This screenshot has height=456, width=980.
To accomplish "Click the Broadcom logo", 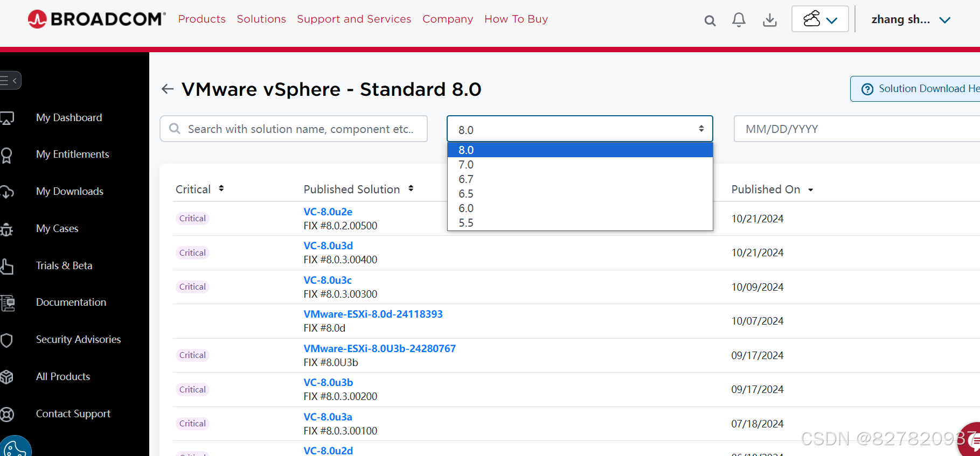I will [x=96, y=19].
